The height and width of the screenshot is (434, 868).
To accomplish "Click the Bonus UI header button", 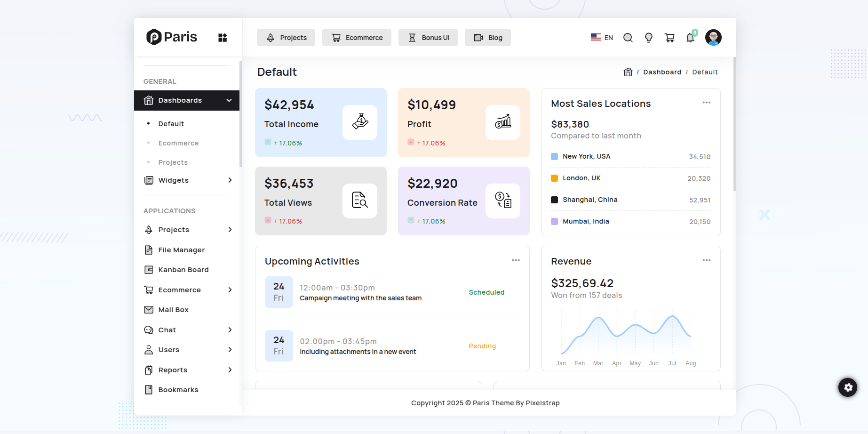I will pos(428,38).
